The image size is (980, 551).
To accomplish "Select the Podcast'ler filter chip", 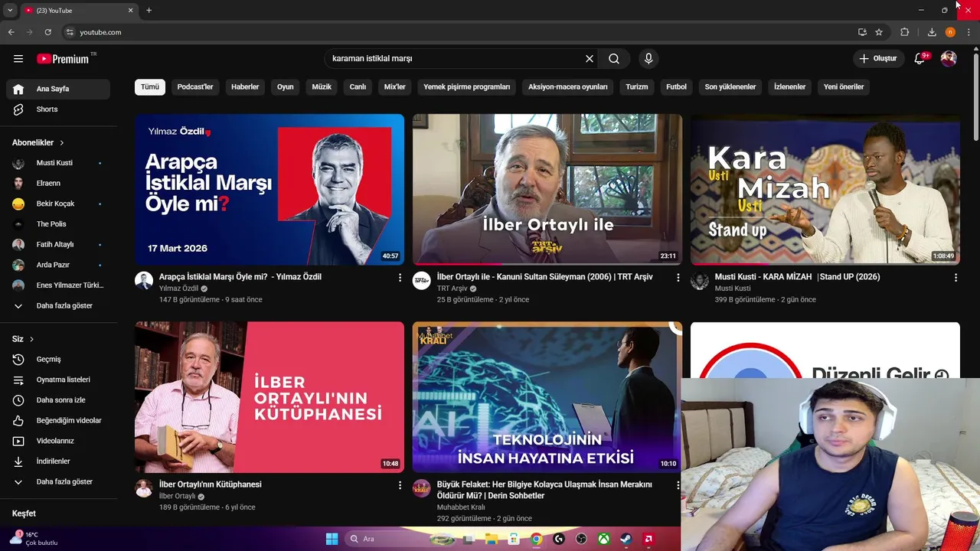I will (195, 87).
